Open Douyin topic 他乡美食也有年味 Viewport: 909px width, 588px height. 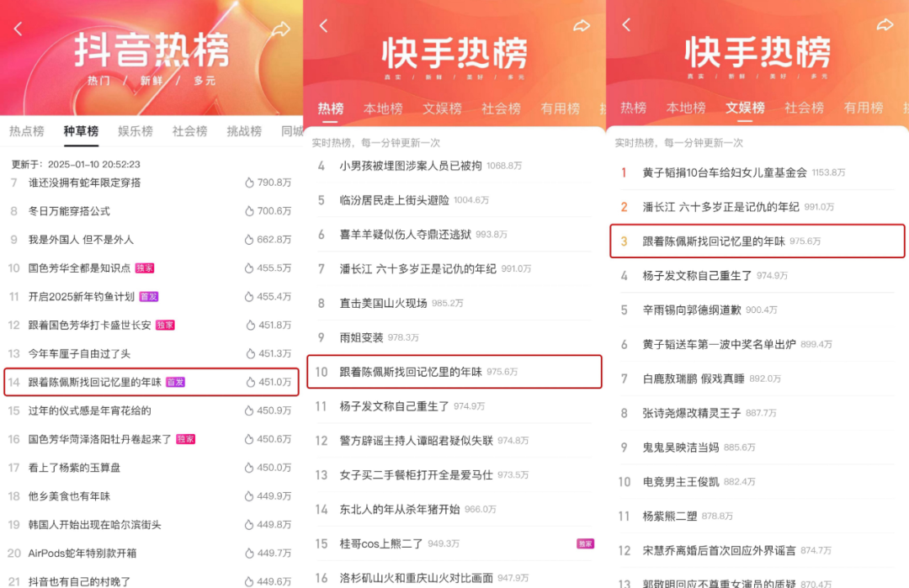click(69, 496)
